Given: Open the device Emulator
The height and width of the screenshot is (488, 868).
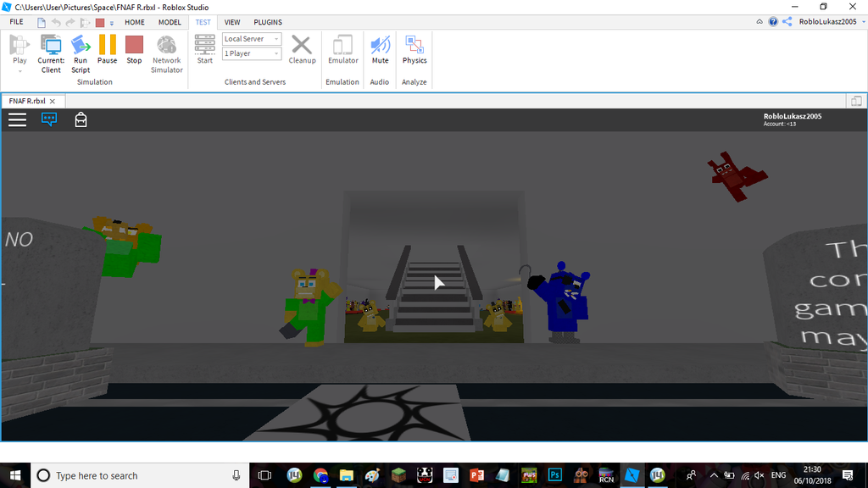Looking at the screenshot, I should (x=342, y=49).
